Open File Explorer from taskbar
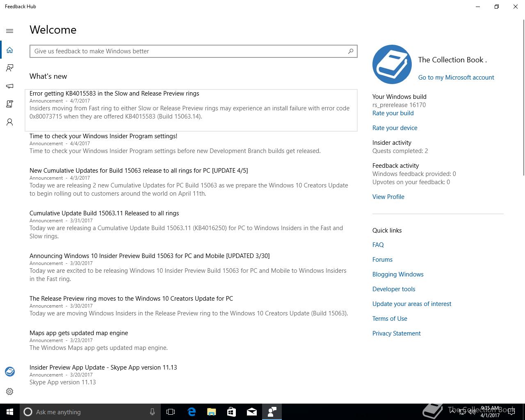 point(211,412)
